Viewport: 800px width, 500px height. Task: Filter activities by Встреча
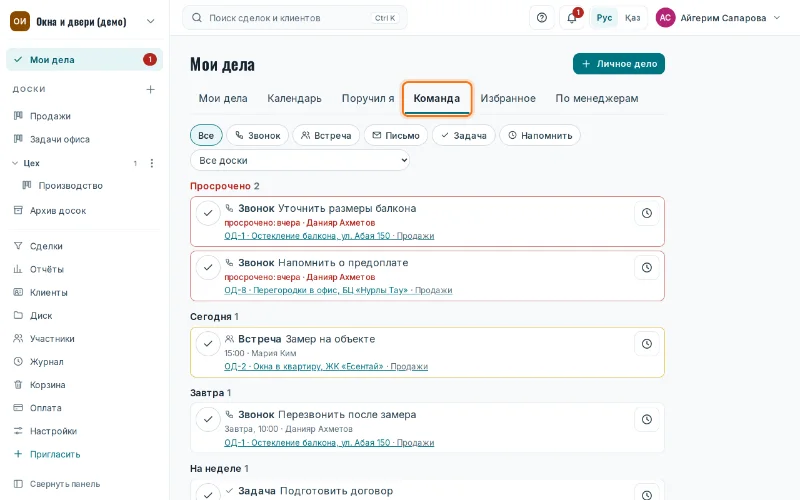point(326,136)
